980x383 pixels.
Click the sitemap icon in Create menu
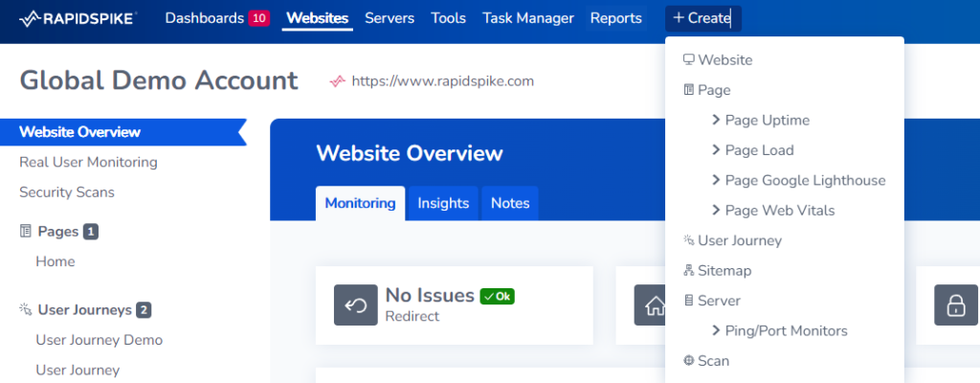[689, 270]
